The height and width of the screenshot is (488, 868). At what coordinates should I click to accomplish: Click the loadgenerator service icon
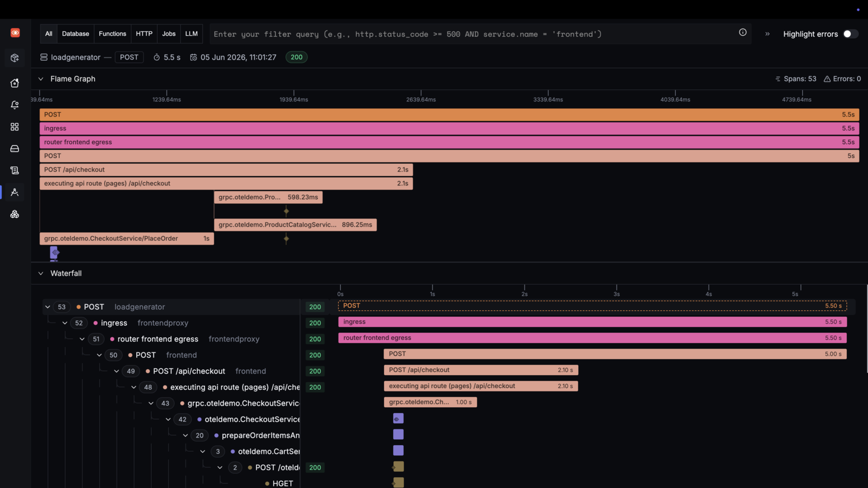click(x=44, y=57)
